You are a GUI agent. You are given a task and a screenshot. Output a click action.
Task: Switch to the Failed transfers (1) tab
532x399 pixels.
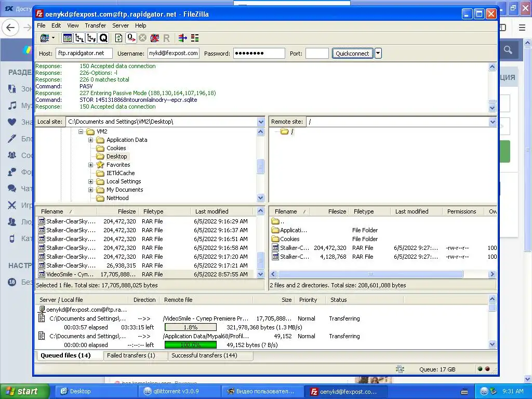click(135, 355)
